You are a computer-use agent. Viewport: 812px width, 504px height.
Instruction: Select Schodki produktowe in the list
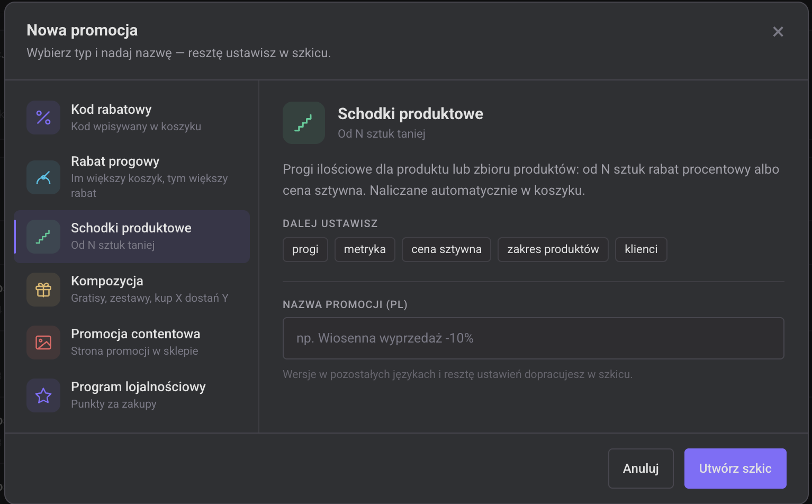pos(132,237)
